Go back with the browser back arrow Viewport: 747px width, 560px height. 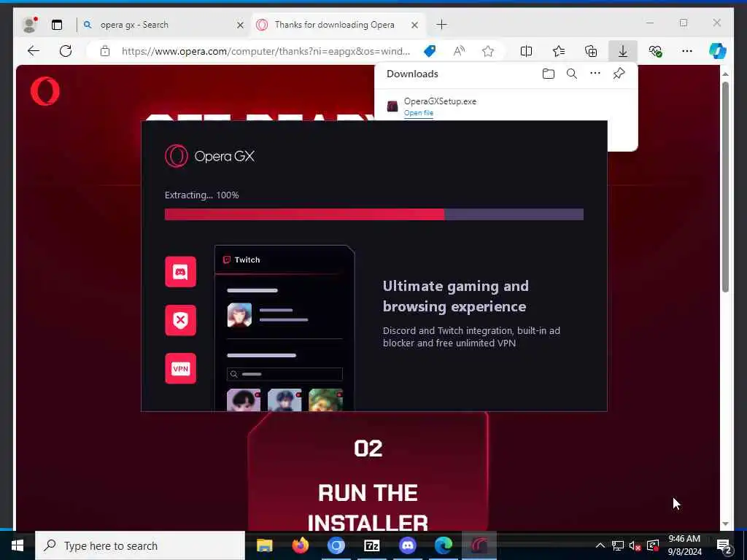point(34,51)
